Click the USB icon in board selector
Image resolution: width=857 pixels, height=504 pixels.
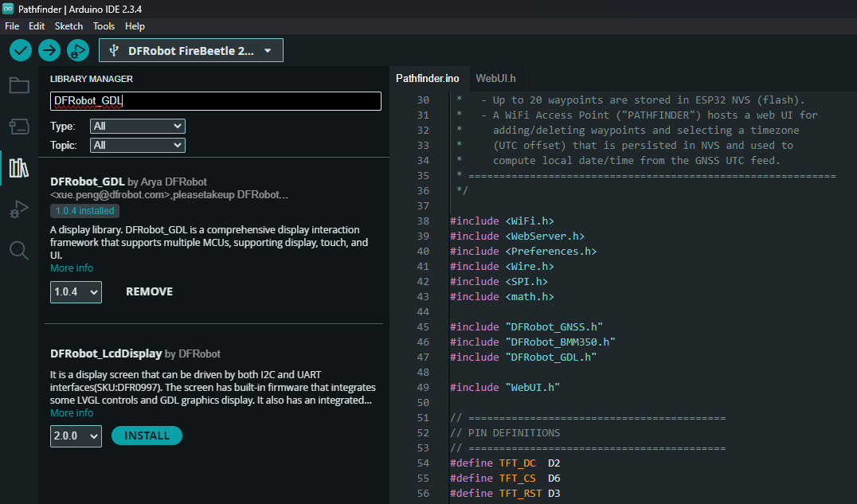click(x=114, y=51)
